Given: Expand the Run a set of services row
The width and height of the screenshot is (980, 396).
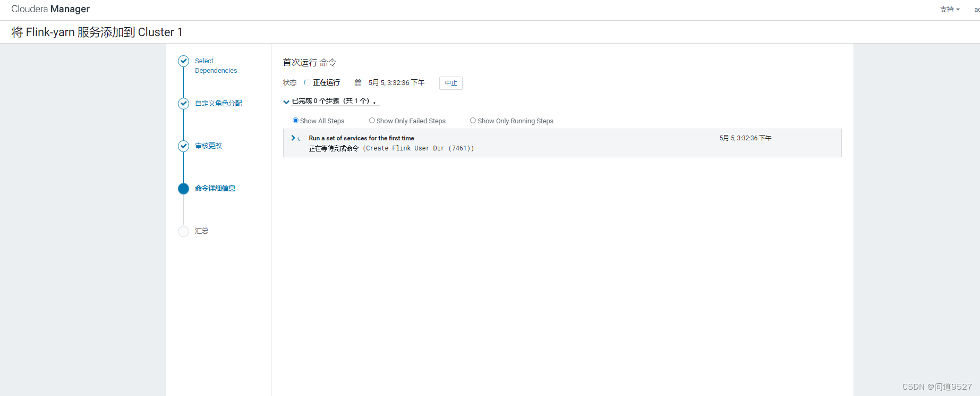Looking at the screenshot, I should pyautogui.click(x=293, y=138).
